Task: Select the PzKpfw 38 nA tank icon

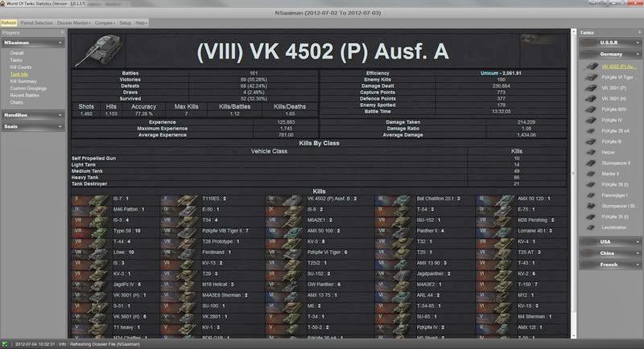Action: click(x=591, y=131)
